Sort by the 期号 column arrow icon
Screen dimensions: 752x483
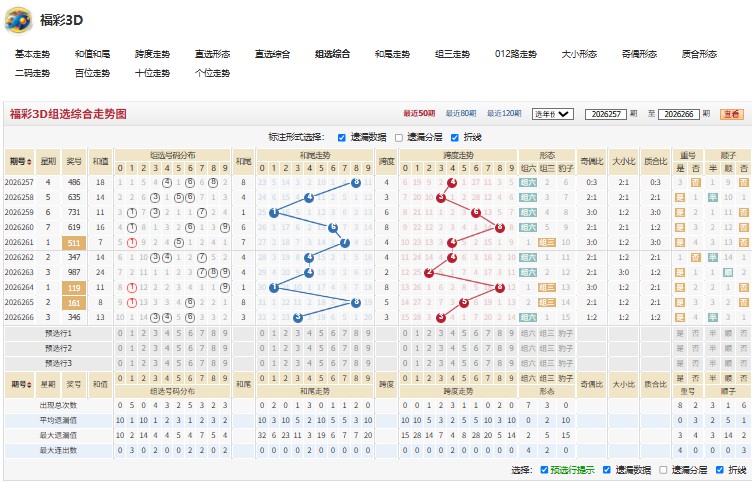click(x=30, y=162)
